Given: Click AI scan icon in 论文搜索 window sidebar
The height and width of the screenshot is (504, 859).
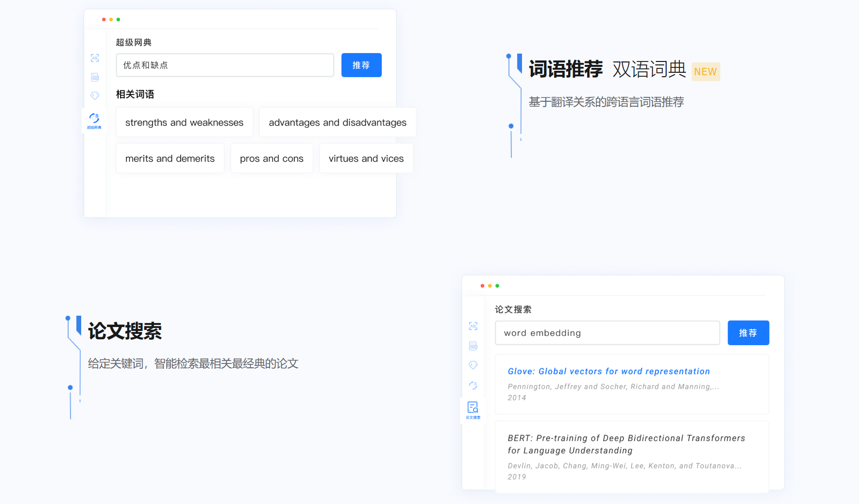Looking at the screenshot, I should (x=473, y=326).
